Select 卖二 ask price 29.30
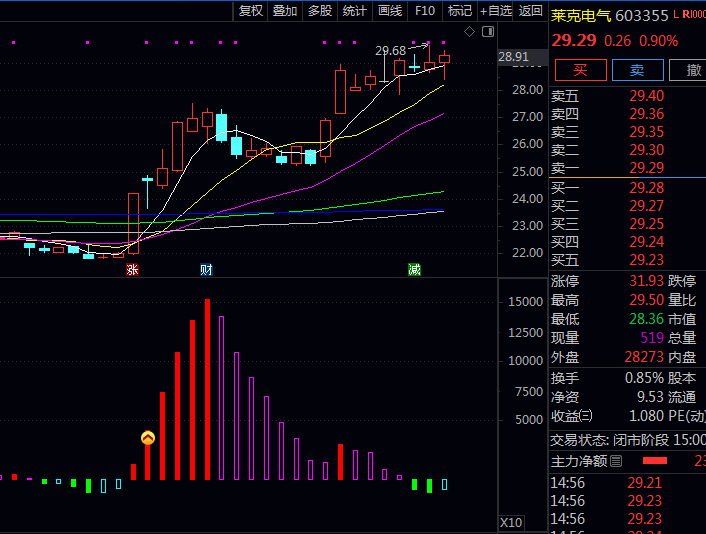706x534 pixels. (647, 149)
